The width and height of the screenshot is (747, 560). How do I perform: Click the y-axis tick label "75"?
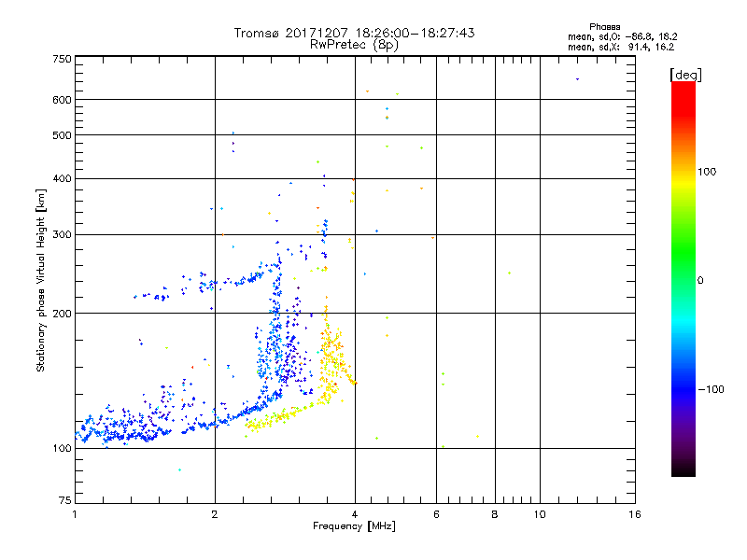(65, 500)
